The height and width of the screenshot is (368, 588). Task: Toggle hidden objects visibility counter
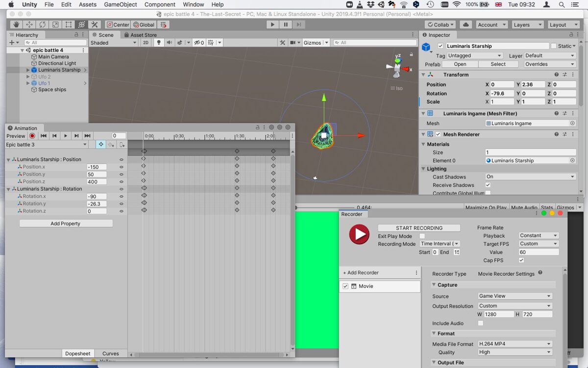199,43
